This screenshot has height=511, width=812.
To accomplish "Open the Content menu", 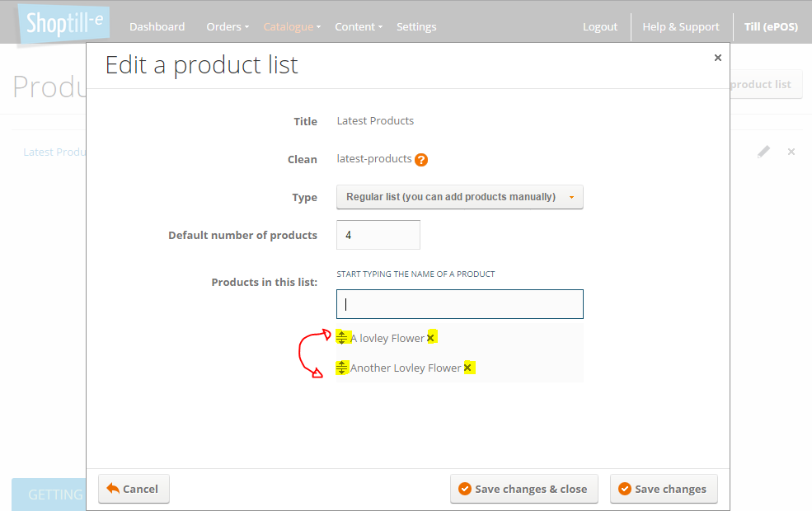I will (359, 27).
